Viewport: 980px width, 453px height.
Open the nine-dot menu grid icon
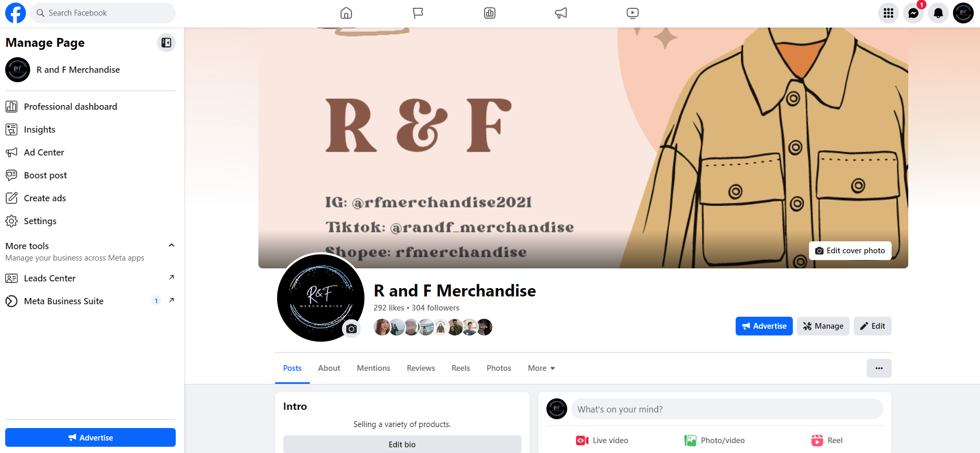coord(888,13)
